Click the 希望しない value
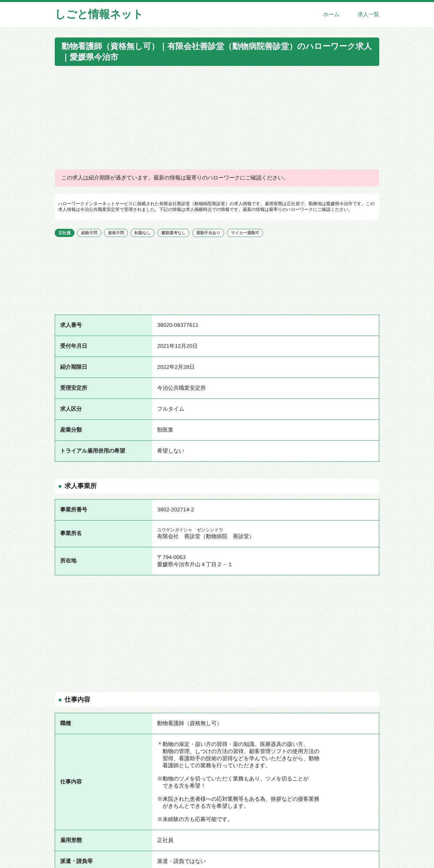The height and width of the screenshot is (868, 434). (x=171, y=451)
